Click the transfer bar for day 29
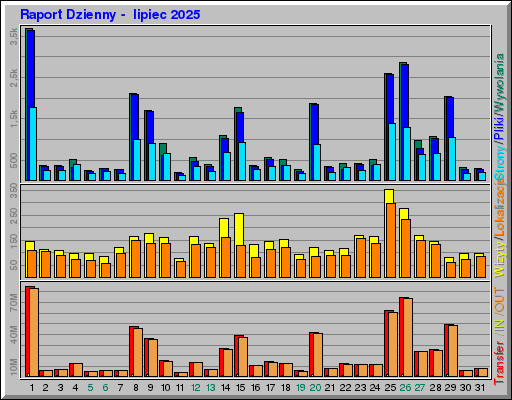Image resolution: width=512 pixels, height=400 pixels. pos(451,350)
